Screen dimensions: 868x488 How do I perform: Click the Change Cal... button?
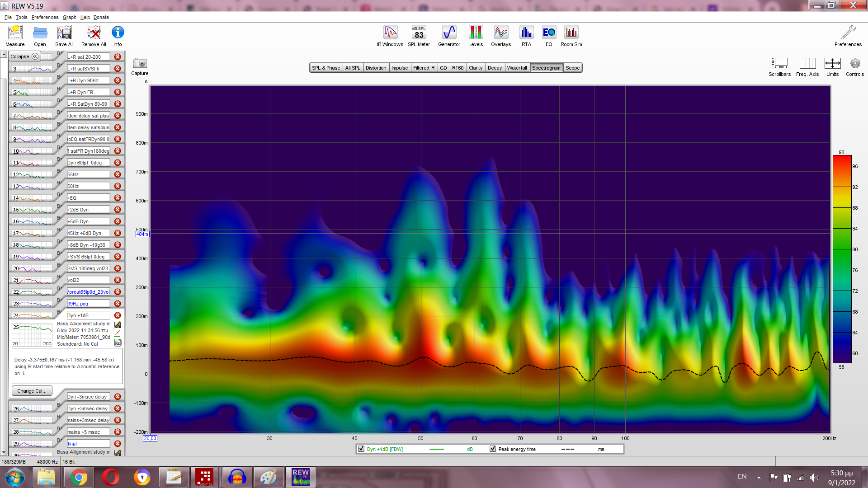(32, 391)
